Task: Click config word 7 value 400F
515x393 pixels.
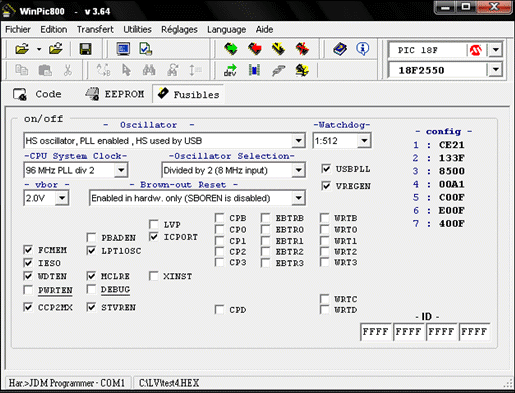Action: (x=451, y=223)
